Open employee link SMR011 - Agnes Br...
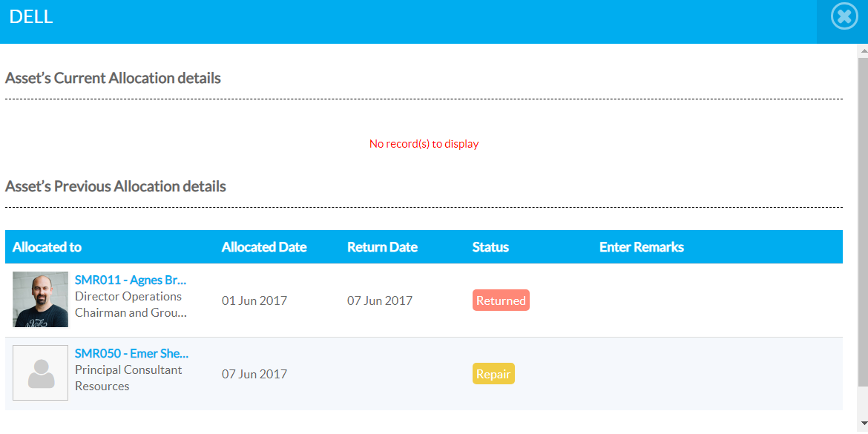 (131, 279)
